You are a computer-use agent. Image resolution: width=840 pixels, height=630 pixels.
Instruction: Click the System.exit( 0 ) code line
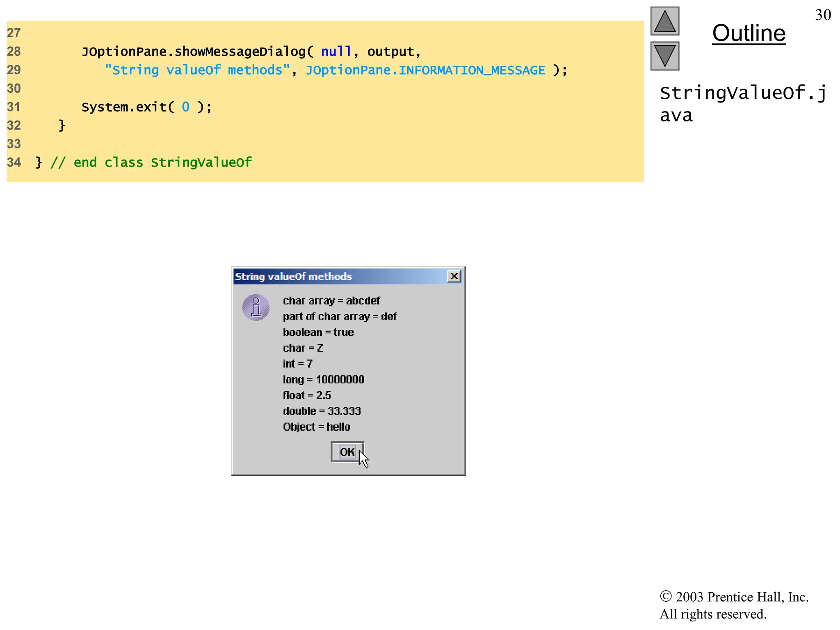click(x=146, y=107)
